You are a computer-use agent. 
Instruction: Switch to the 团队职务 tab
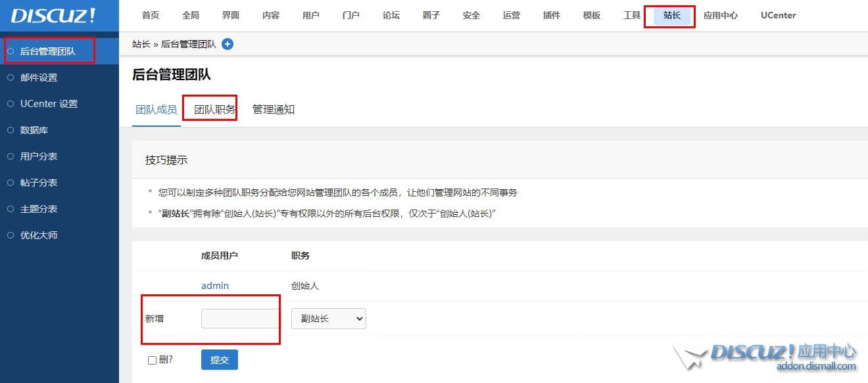[210, 109]
